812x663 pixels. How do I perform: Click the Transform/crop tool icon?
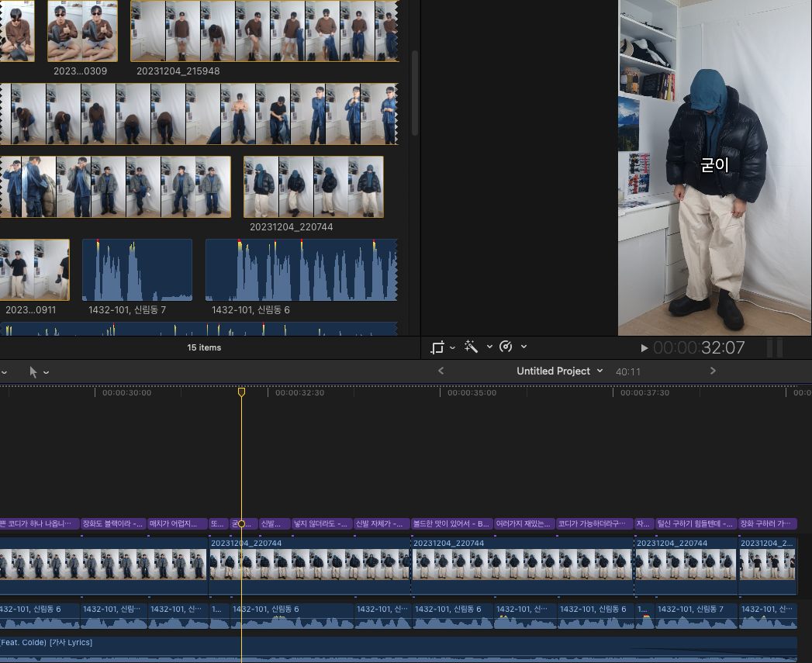437,347
